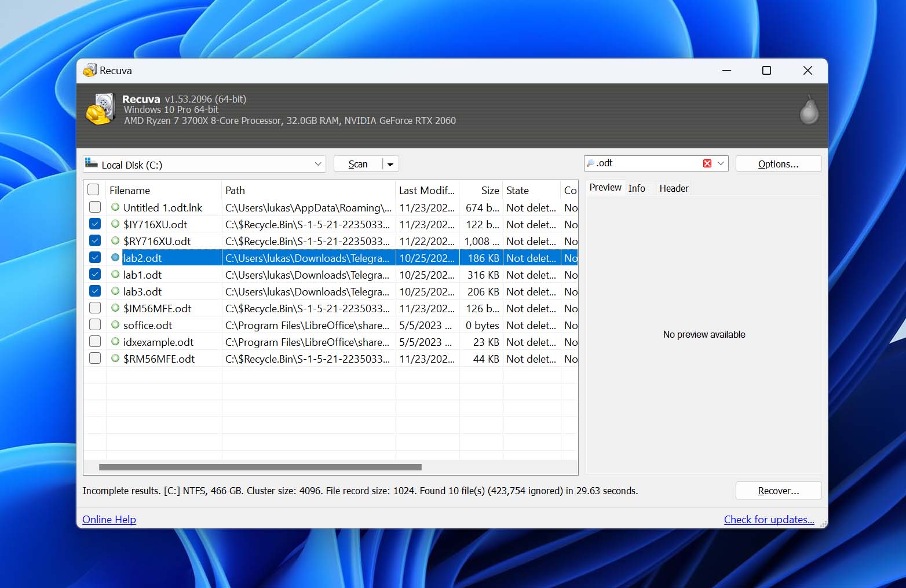Sort by Last Modified column header
The image size is (906, 588).
[x=428, y=191]
